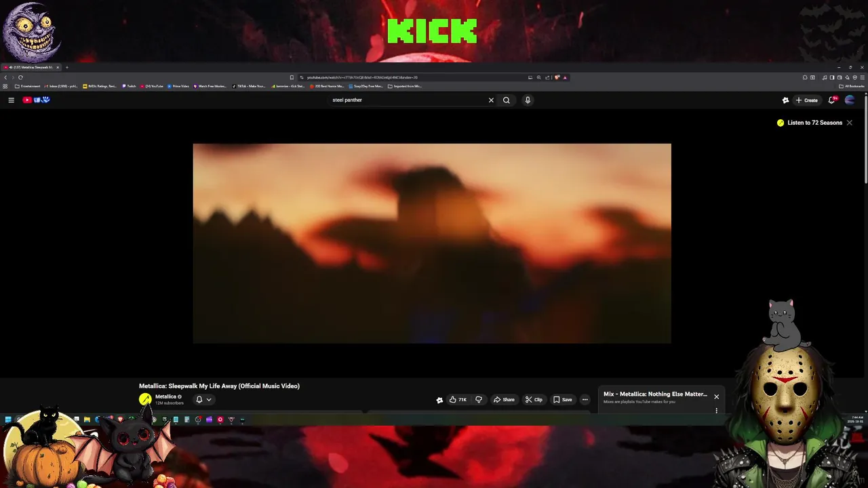The image size is (868, 488).
Task: Save the video to a playlist
Action: click(562, 400)
